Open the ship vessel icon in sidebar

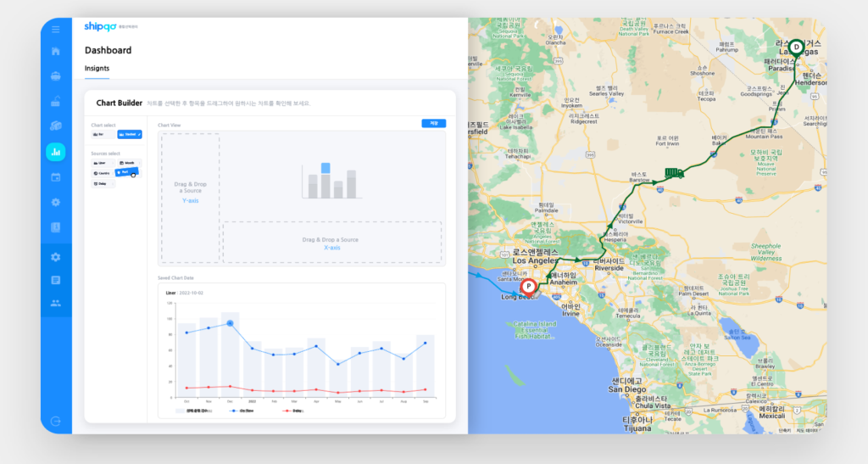point(56,76)
